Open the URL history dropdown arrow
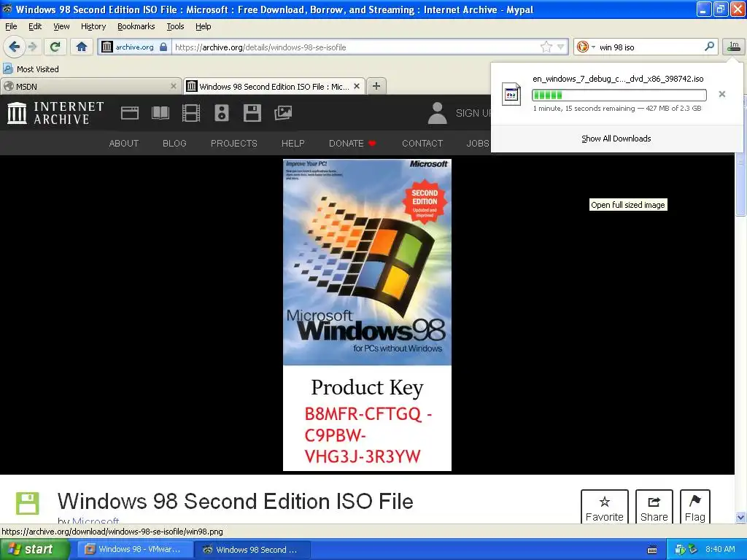 tap(561, 47)
